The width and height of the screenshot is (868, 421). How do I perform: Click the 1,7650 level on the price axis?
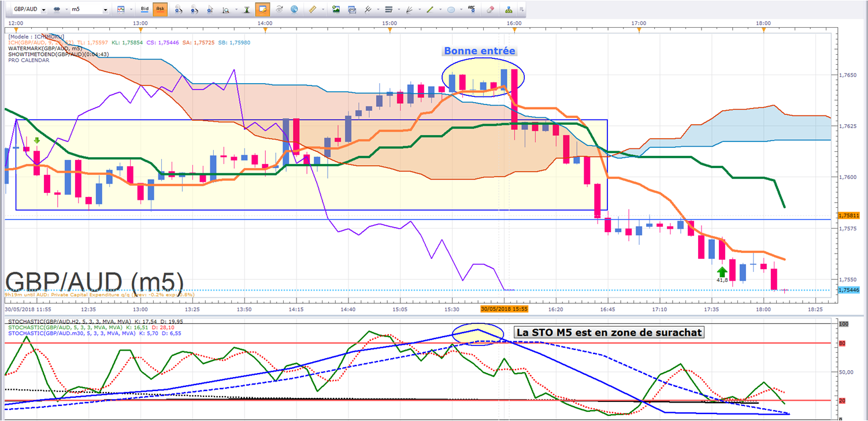[847, 76]
